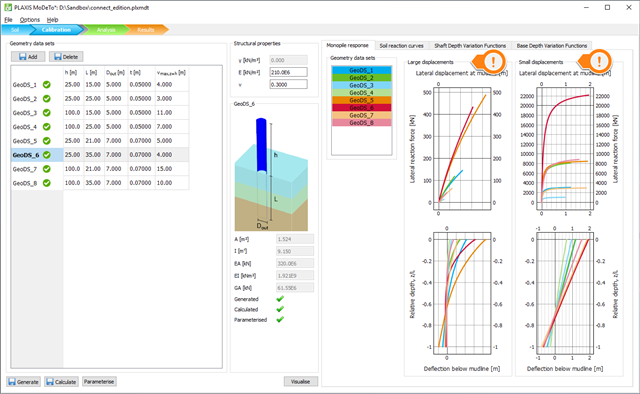This screenshot has width=640, height=394.
Task: Click the green checkmark next to Generated
Action: tap(280, 299)
